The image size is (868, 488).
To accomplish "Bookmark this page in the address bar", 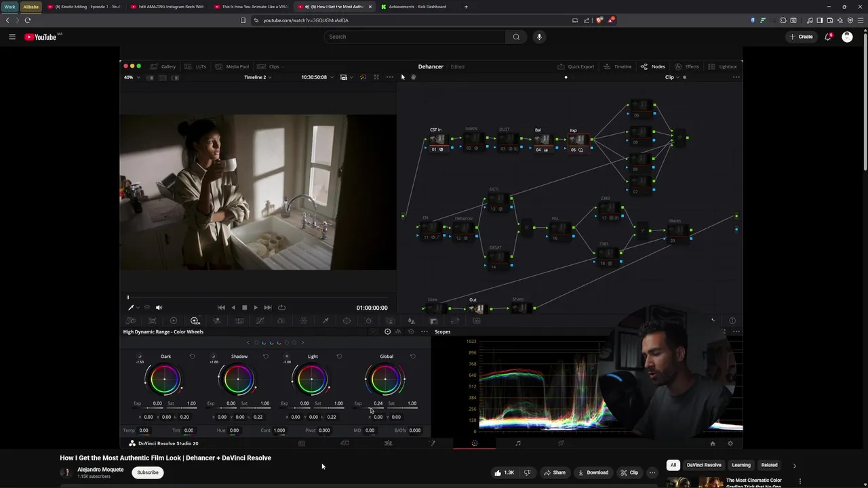I will pos(243,20).
